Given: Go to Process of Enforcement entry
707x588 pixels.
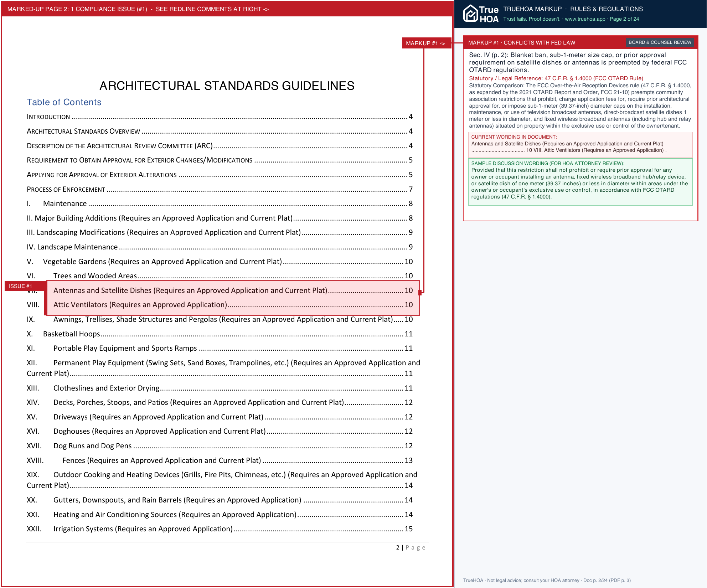Looking at the screenshot, I should click(220, 189).
